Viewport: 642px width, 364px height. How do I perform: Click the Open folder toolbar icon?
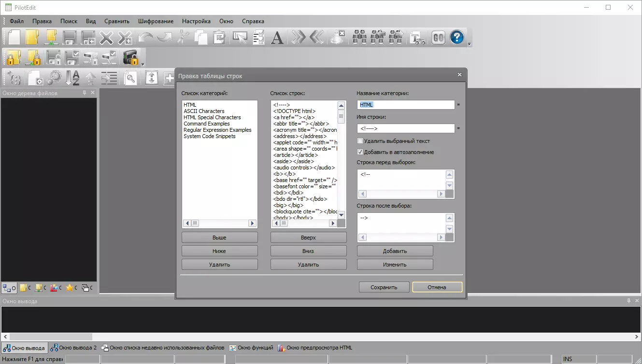pos(32,38)
